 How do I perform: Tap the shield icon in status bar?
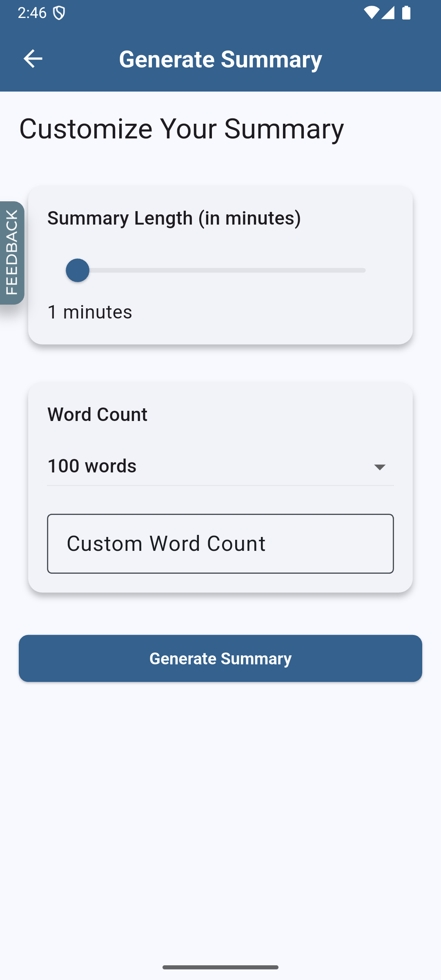pyautogui.click(x=59, y=13)
